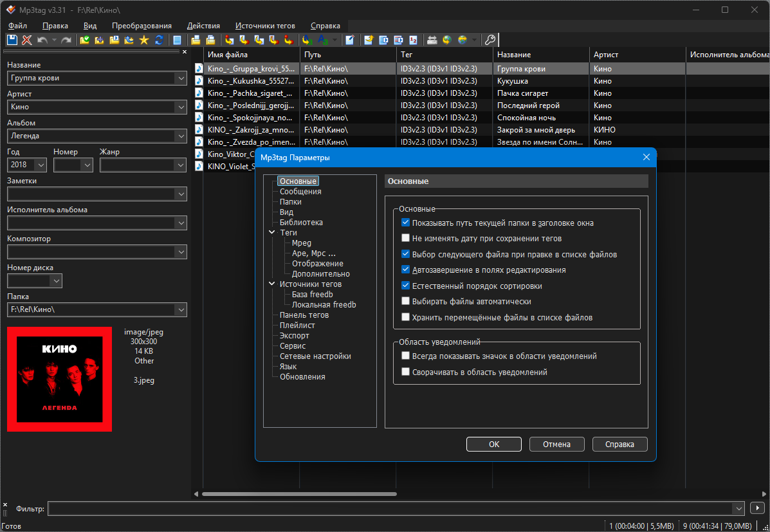Click the blue list Select all files icon
This screenshot has width=770, height=532.
178,40
